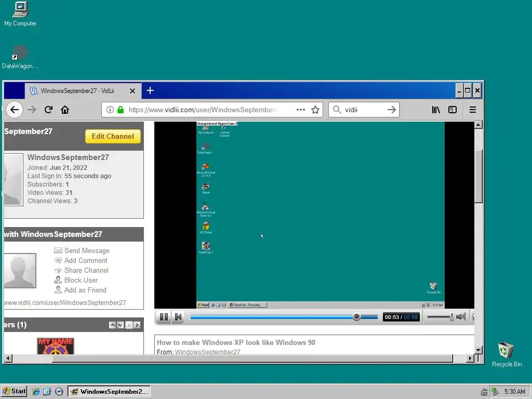The image size is (532, 399).
Task: Click the video volume slider
Action: (441, 317)
